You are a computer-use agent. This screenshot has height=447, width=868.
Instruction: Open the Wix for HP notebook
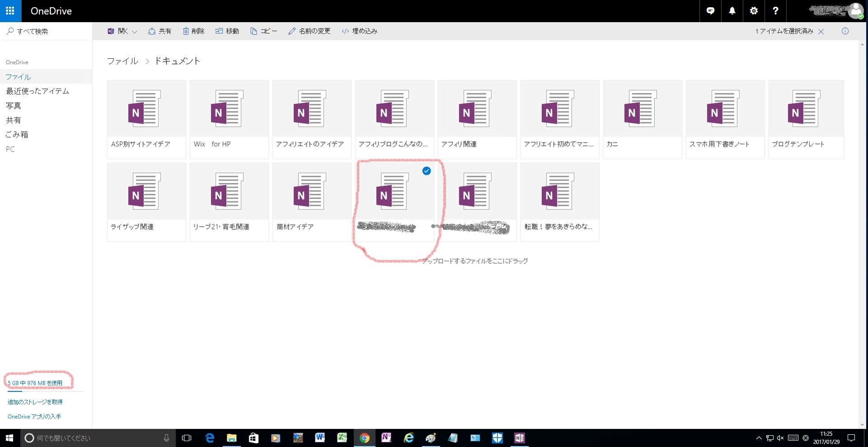click(x=229, y=119)
